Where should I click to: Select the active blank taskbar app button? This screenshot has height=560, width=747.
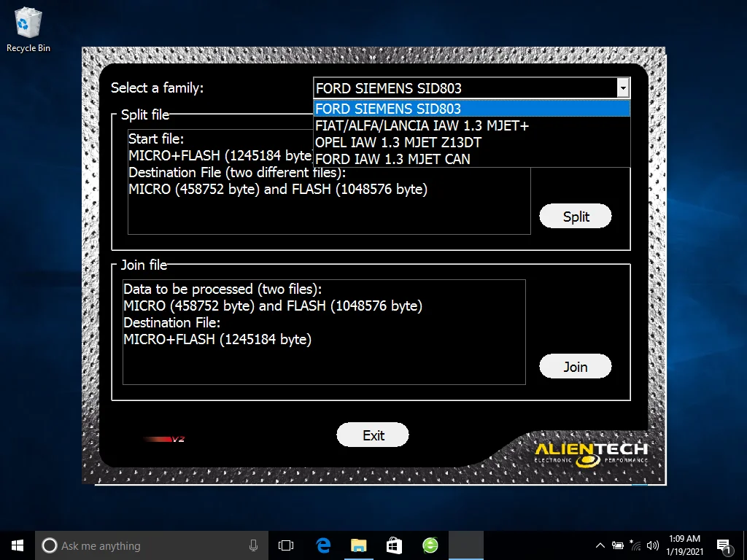pyautogui.click(x=466, y=545)
